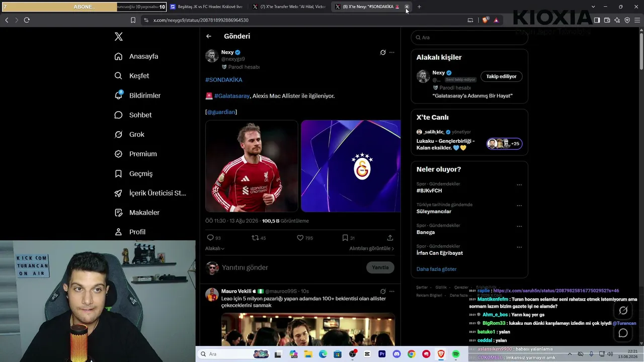Like the post with 795 likes
This screenshot has height=362, width=644.
(x=300, y=238)
